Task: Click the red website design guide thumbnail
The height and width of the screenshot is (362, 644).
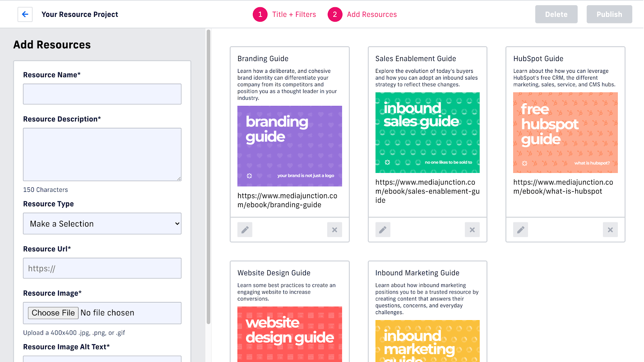Action: (290, 334)
